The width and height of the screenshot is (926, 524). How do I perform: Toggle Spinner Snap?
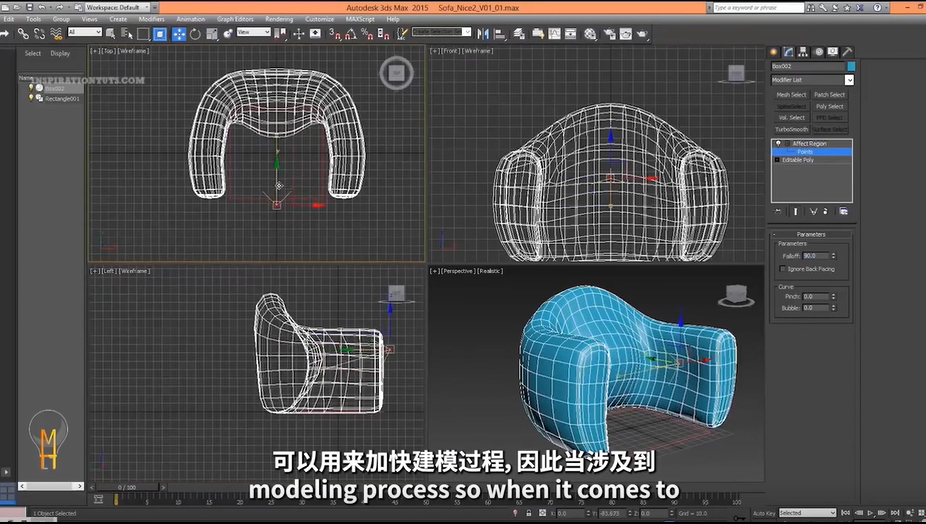coord(383,34)
